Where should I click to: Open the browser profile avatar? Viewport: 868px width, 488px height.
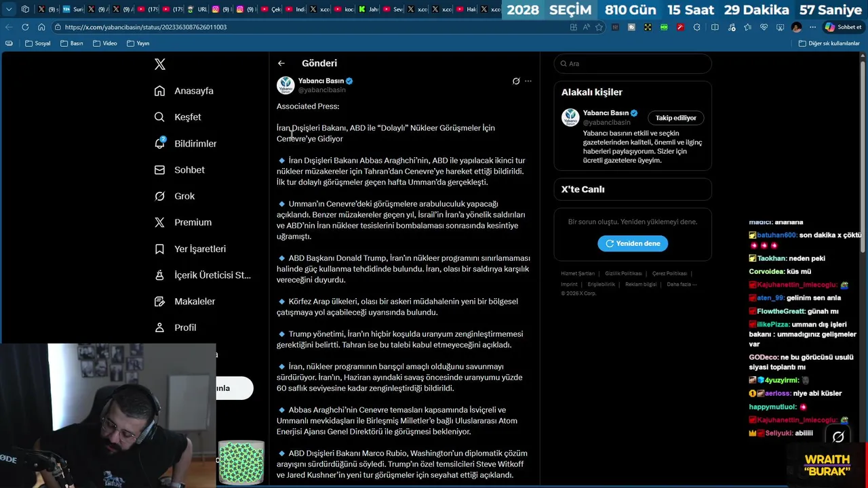pyautogui.click(x=796, y=27)
